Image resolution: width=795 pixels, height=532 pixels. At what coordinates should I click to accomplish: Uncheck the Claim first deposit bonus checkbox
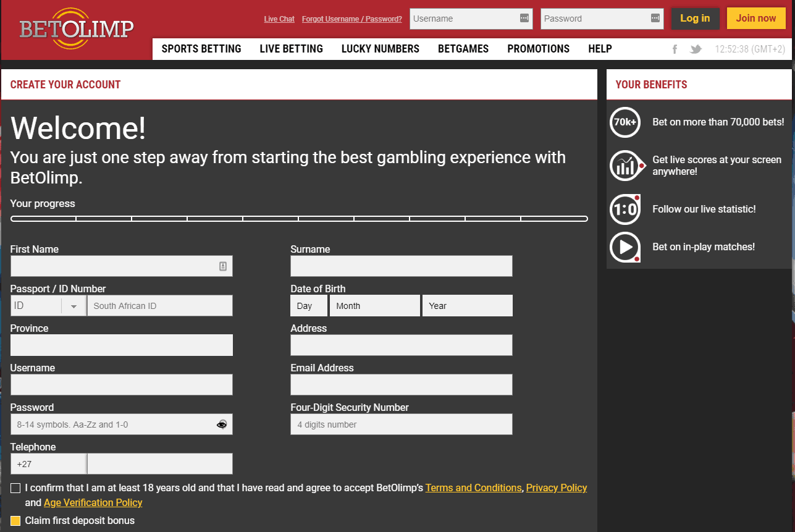(15, 521)
